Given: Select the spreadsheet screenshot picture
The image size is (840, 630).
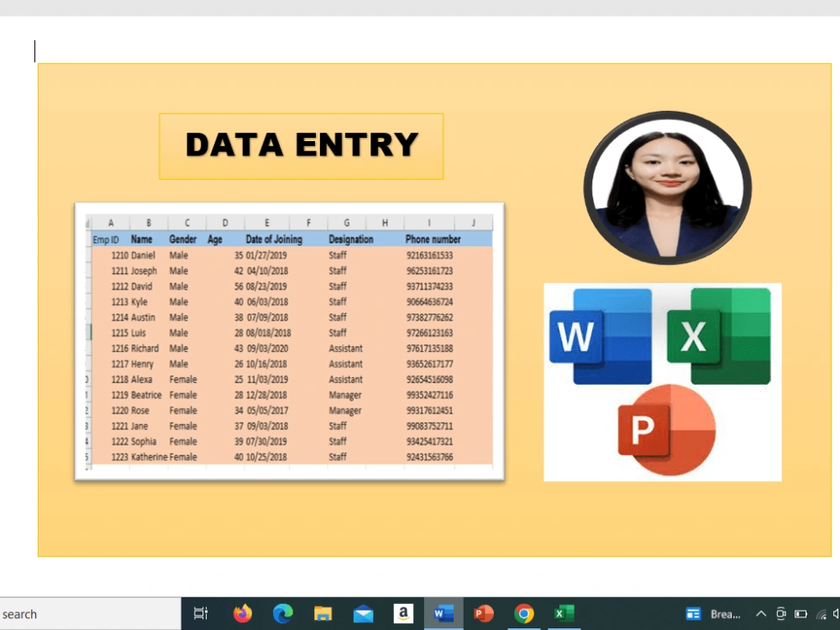Looking at the screenshot, I should 290,341.
